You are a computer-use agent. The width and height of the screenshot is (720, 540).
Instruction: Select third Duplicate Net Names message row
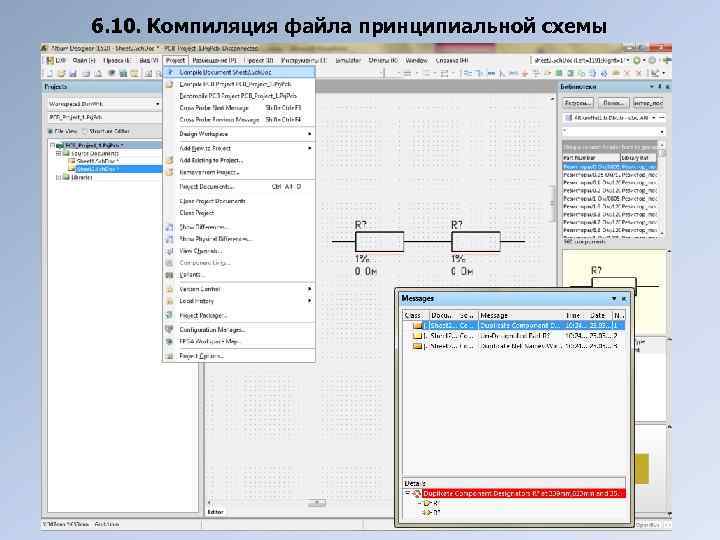tap(513, 346)
